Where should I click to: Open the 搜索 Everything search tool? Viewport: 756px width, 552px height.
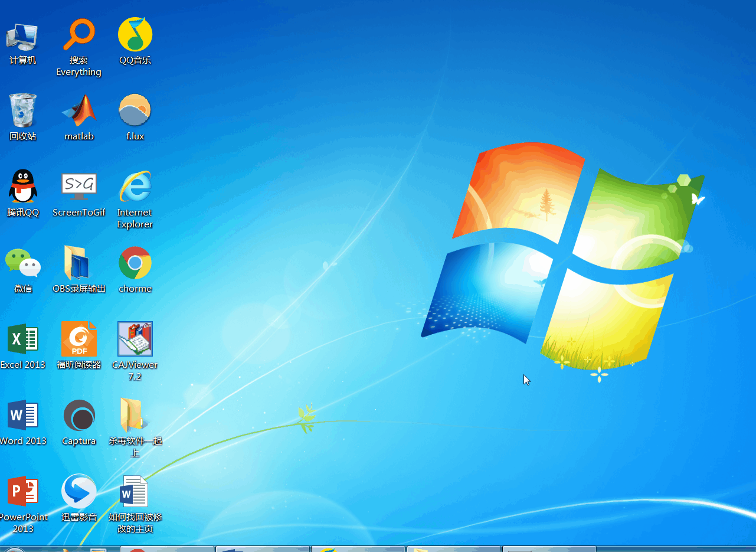click(x=79, y=34)
